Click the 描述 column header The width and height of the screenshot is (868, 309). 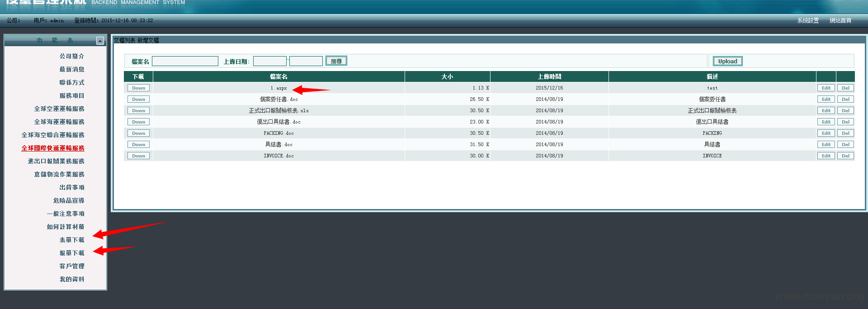(x=712, y=76)
